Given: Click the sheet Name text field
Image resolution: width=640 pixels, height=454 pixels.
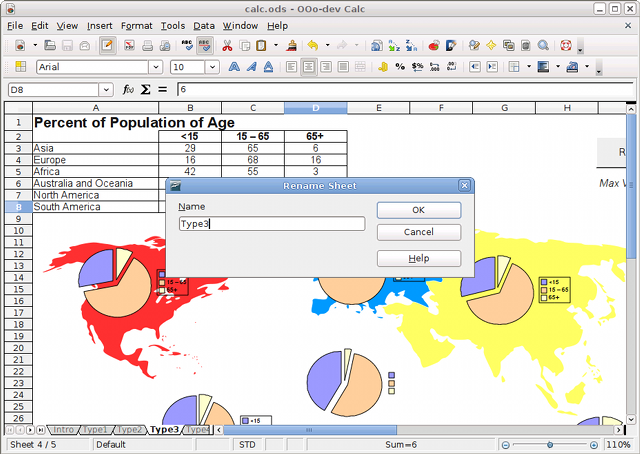Looking at the screenshot, I should click(x=271, y=224).
